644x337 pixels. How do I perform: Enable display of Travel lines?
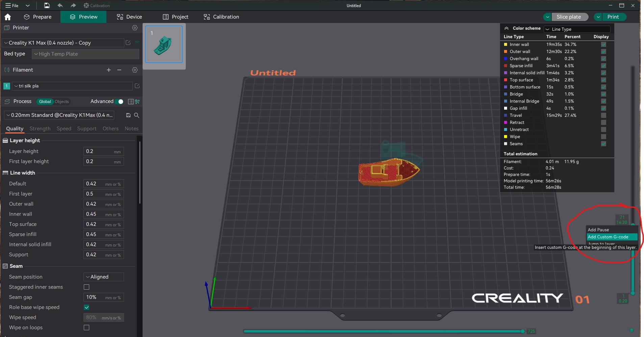(x=603, y=115)
